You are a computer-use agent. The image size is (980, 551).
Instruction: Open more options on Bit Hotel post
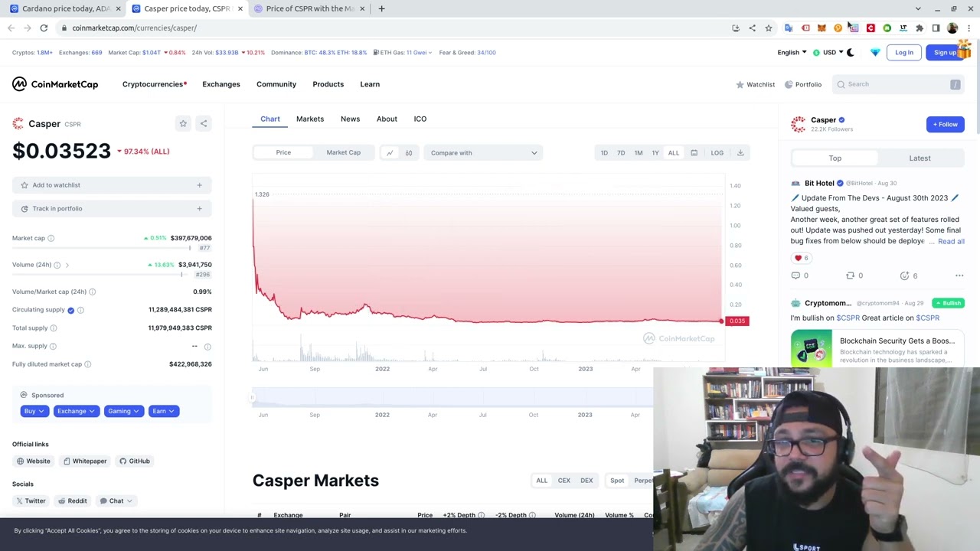pos(959,275)
